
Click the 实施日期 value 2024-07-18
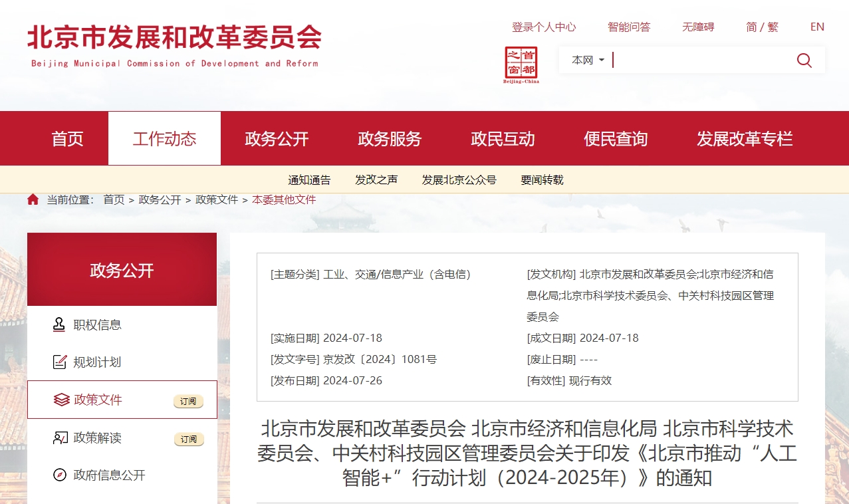[x=352, y=338]
